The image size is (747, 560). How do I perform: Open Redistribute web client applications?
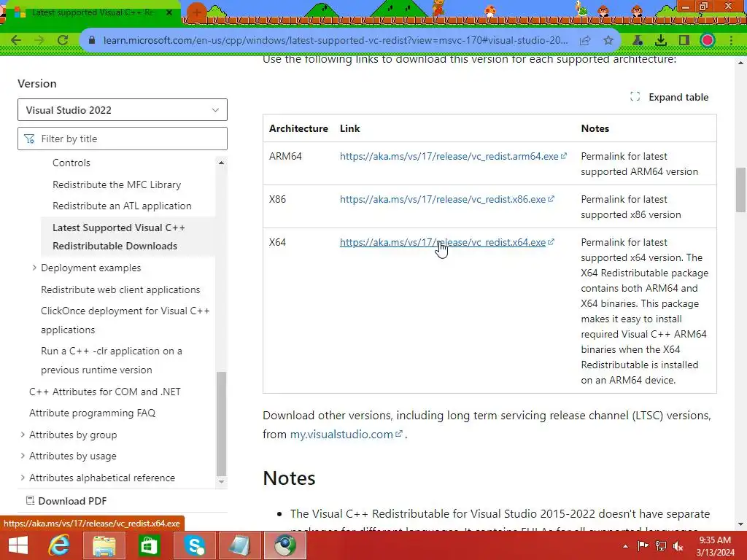(120, 289)
